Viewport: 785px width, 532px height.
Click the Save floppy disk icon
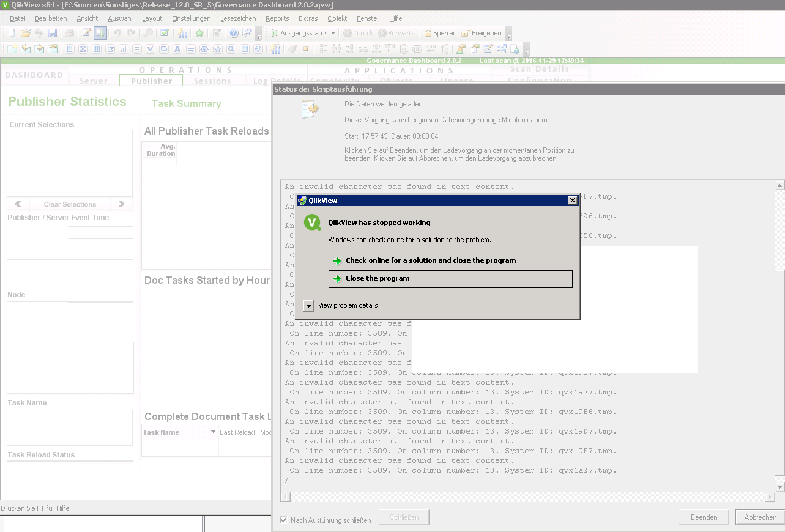pos(53,33)
